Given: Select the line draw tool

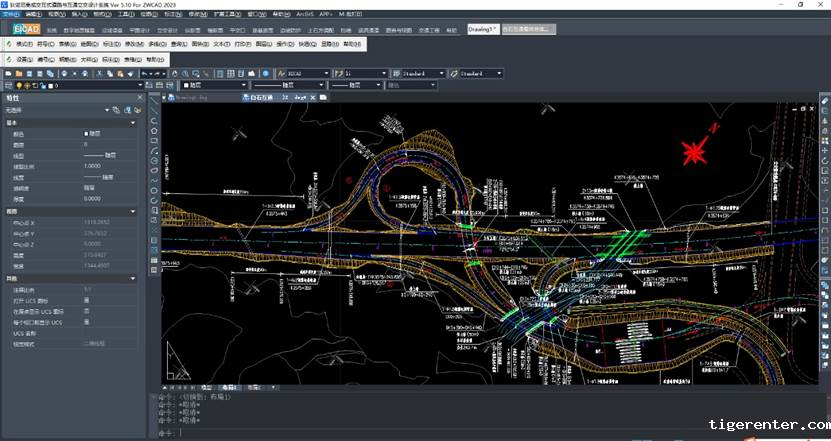Looking at the screenshot, I should click(155, 103).
